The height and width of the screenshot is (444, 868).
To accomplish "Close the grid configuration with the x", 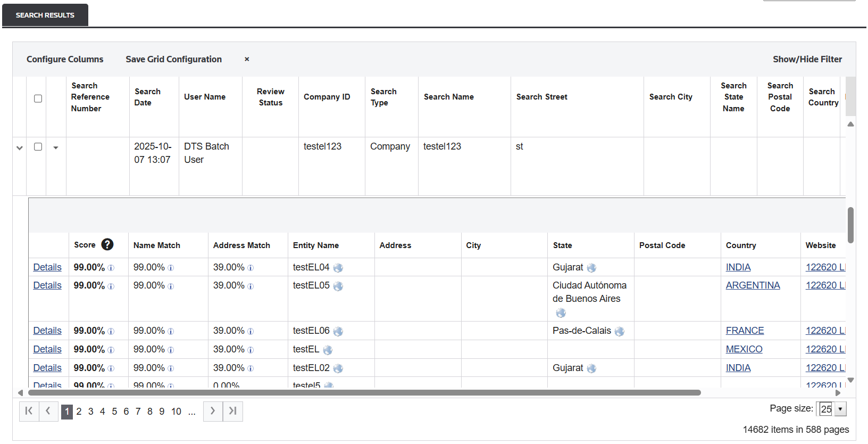I will pos(247,59).
